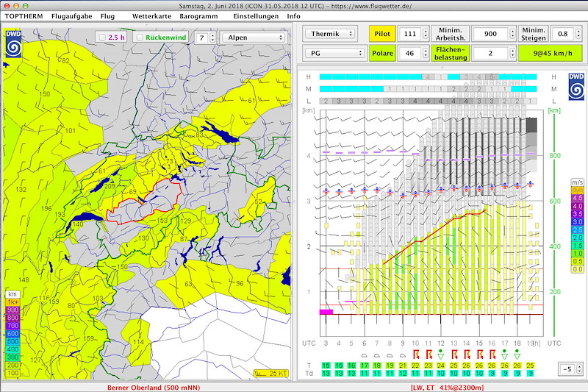Open the TOPTHERM menu
Screen dimensions: 588x392
click(x=24, y=16)
